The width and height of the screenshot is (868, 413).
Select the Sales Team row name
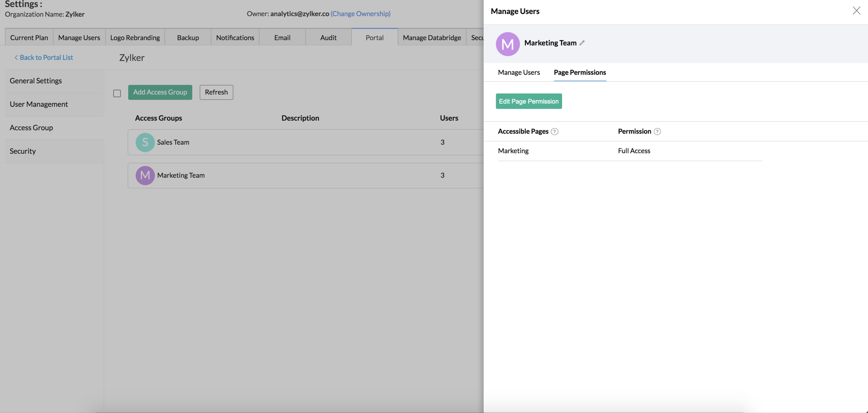click(x=173, y=142)
